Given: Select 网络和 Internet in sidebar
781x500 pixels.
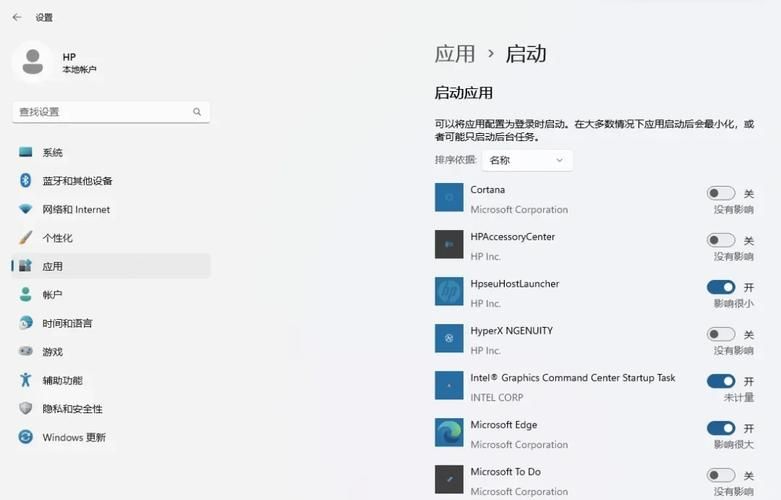Looking at the screenshot, I should pos(76,210).
